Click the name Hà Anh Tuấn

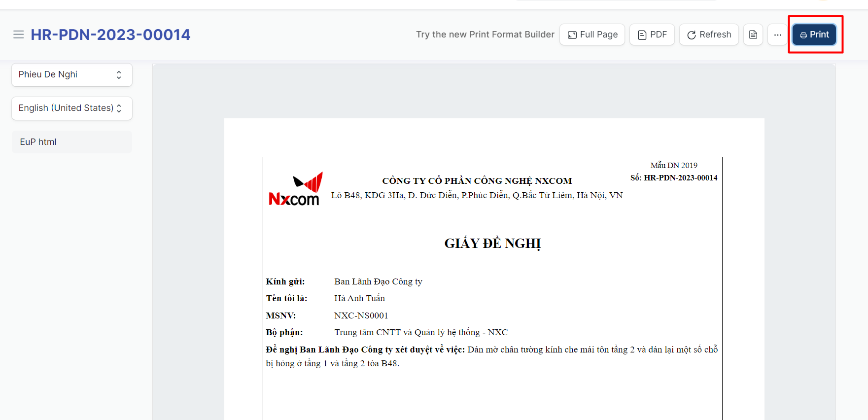[359, 298]
